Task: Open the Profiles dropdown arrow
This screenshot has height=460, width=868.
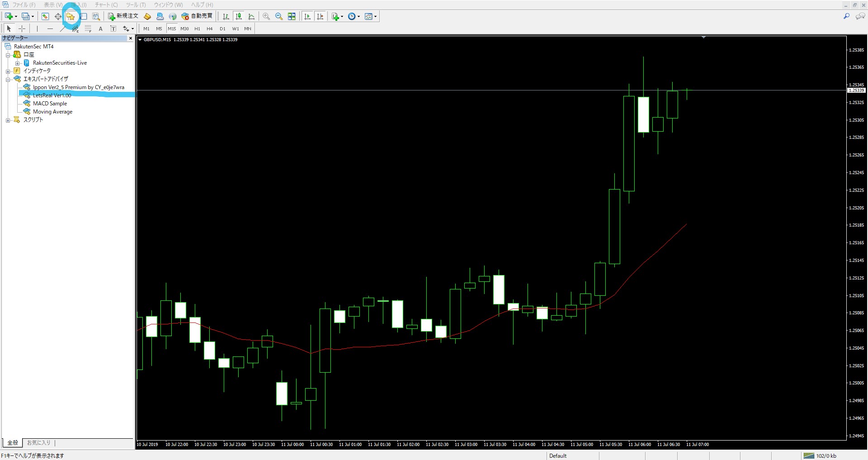Action: pos(33,16)
